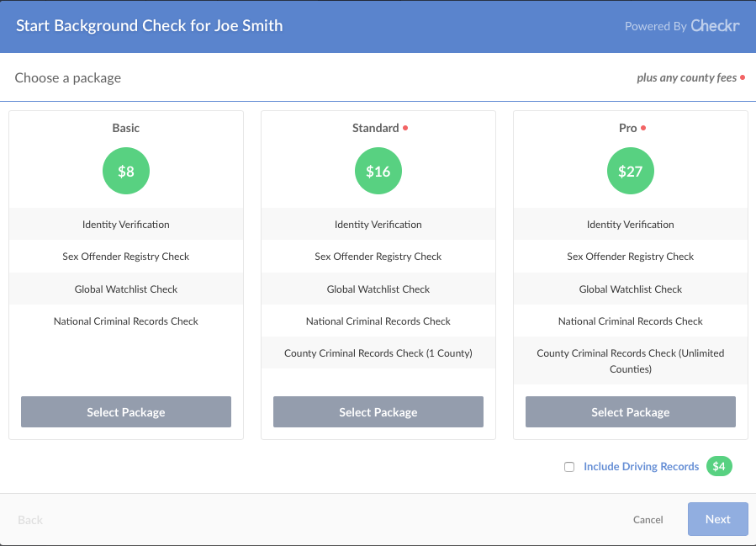This screenshot has height=546, width=756.
Task: Click the green $27 price badge
Action: coord(630,171)
